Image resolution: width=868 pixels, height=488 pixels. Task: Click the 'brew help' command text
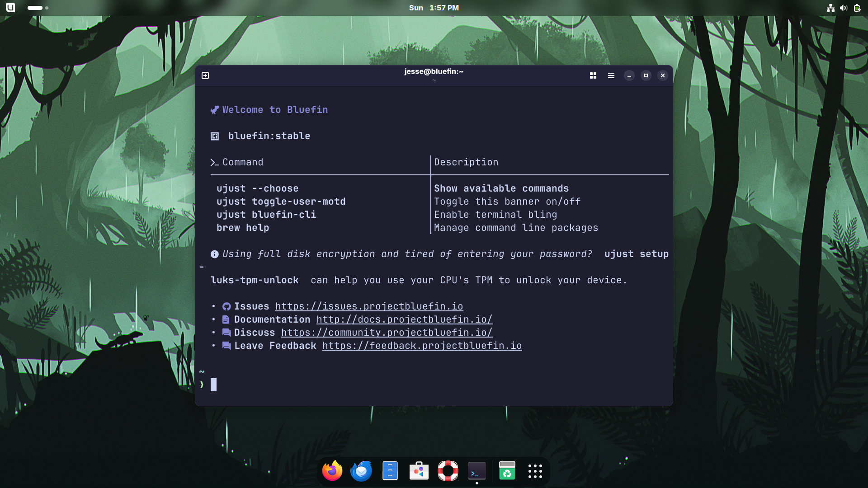243,228
